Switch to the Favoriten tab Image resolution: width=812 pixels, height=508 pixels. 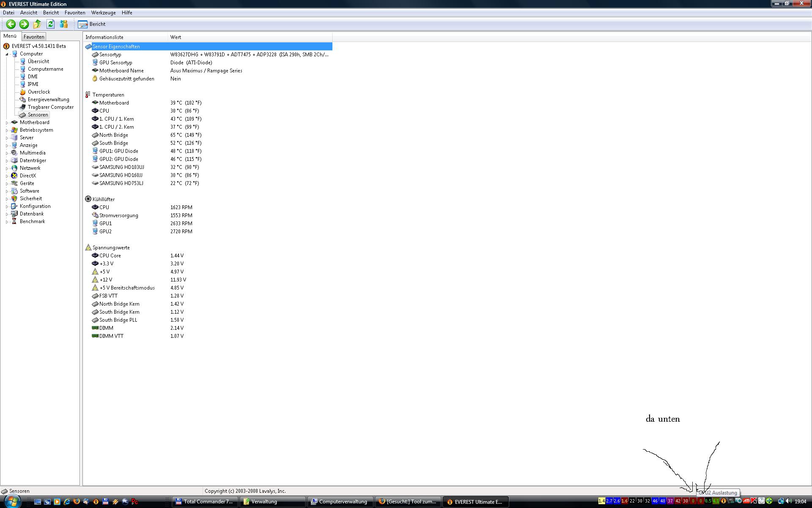[34, 37]
